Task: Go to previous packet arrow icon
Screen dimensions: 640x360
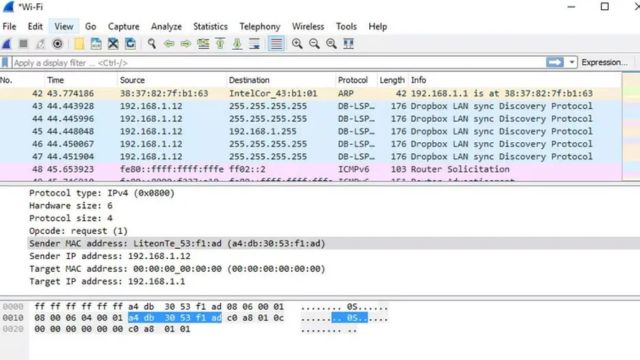Action: pos(169,44)
